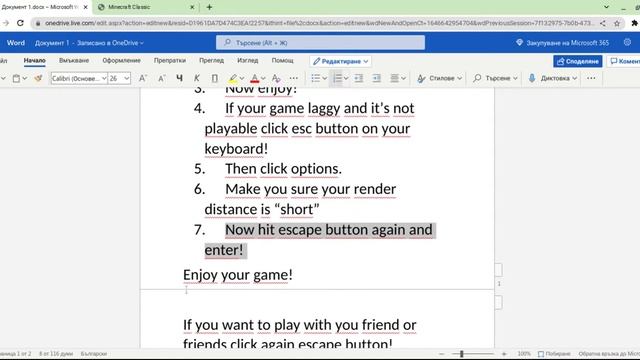Focus the Търсене (Alt + Ж) search box
The image size is (640, 360).
(320, 42)
